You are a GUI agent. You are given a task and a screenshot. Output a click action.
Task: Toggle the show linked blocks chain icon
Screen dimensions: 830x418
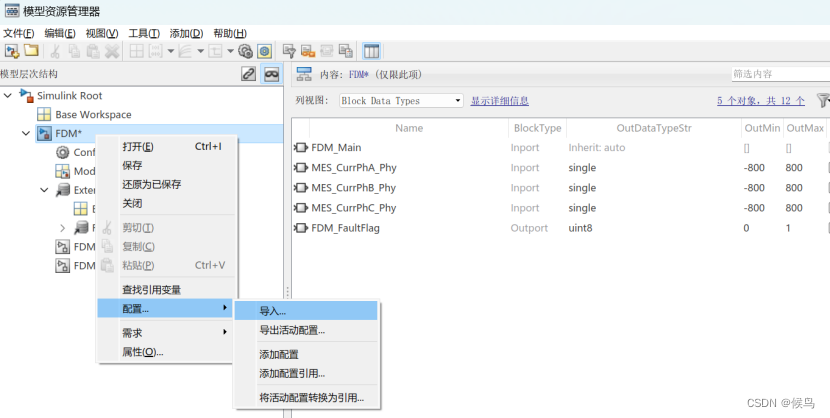[x=248, y=74]
